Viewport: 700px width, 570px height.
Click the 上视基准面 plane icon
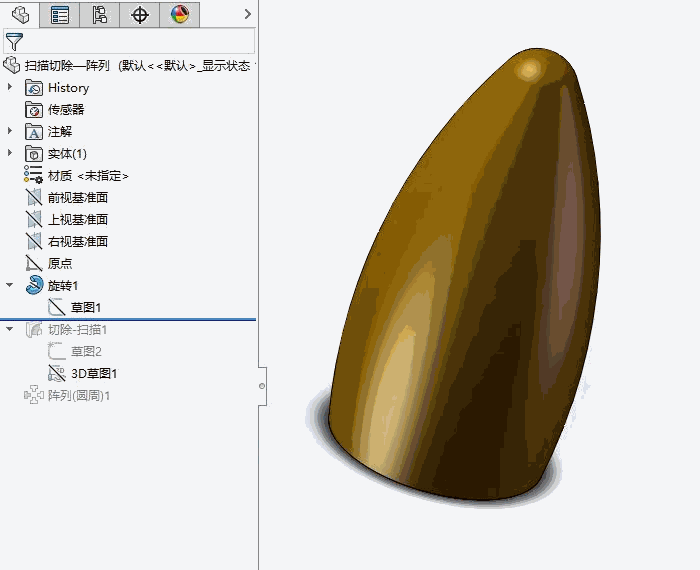(x=34, y=219)
